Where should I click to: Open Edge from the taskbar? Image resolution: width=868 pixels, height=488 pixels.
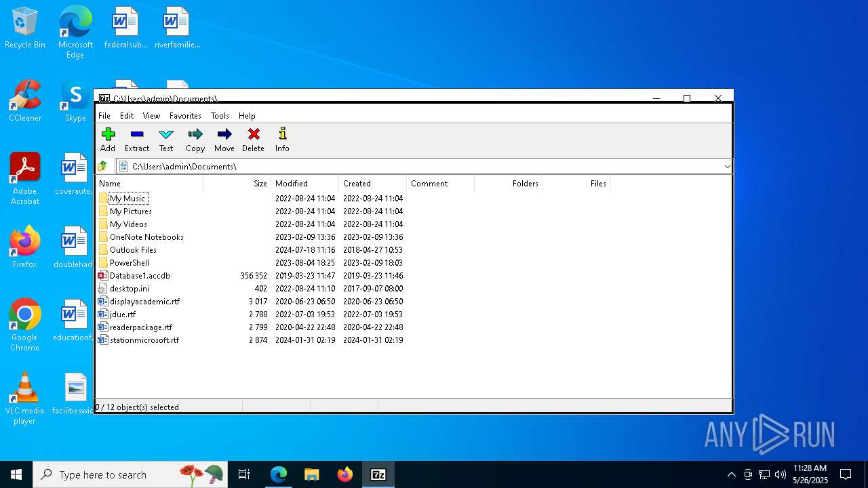click(x=279, y=474)
